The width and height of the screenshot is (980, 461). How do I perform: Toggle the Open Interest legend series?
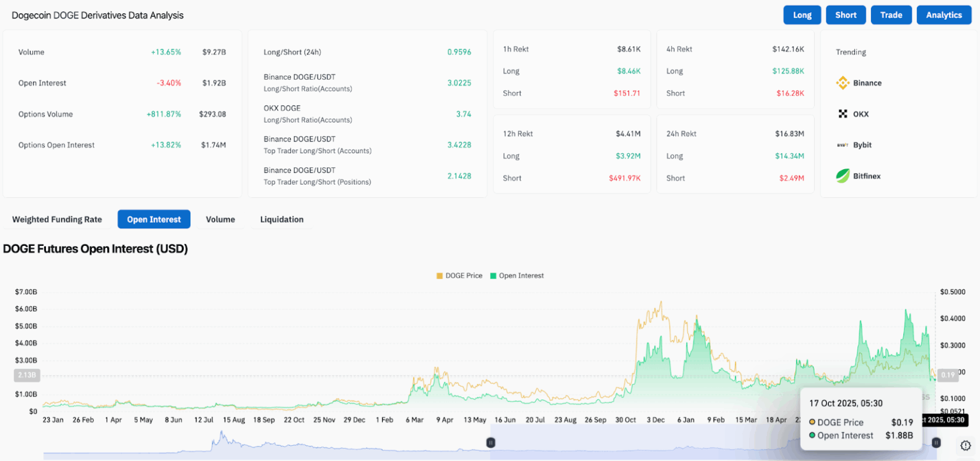(517, 276)
